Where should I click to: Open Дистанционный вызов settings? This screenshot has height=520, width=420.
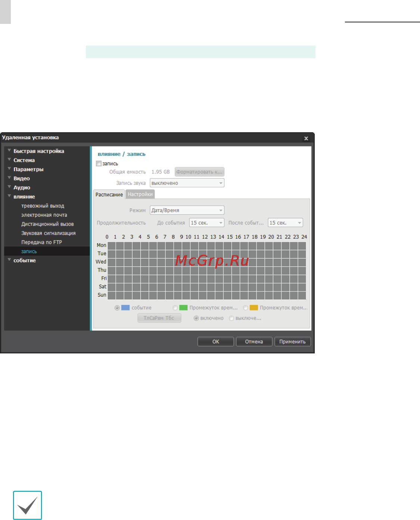[47, 224]
